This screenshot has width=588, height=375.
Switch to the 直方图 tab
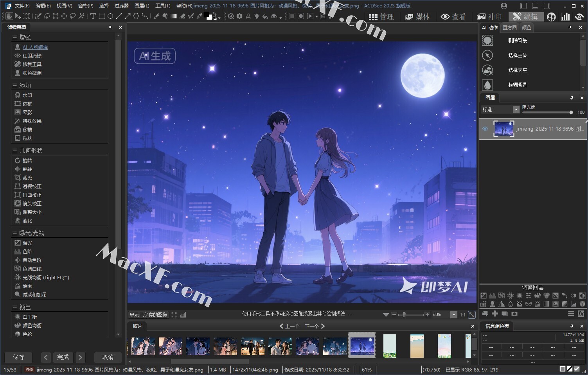[509, 27]
